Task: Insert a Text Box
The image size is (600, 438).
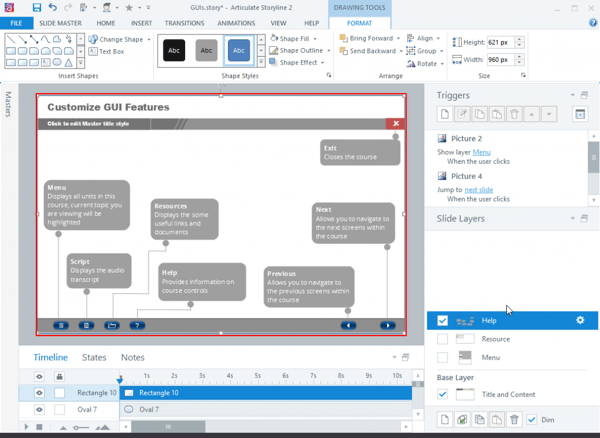Action: coord(106,51)
